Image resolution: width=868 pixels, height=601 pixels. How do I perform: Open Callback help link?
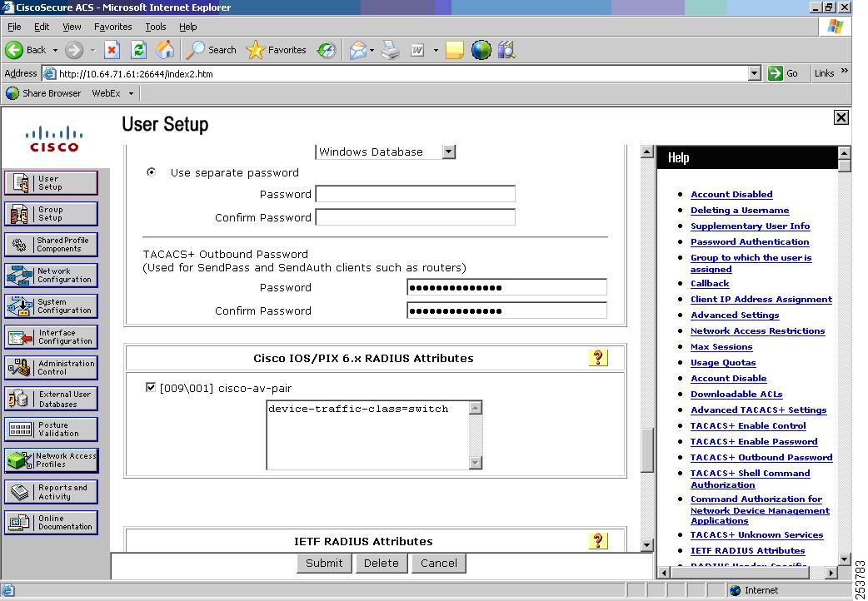click(710, 283)
